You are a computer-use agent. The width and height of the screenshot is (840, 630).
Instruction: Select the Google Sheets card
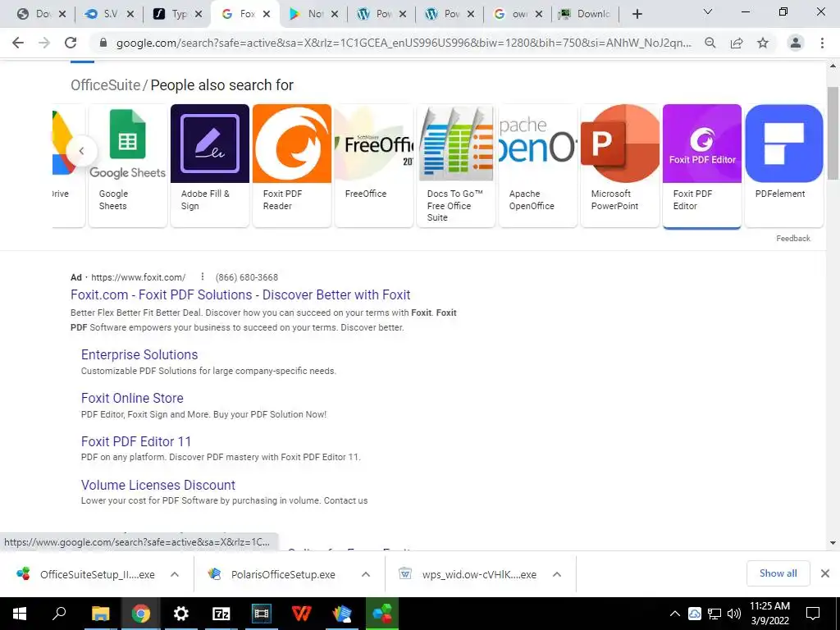coord(127,166)
